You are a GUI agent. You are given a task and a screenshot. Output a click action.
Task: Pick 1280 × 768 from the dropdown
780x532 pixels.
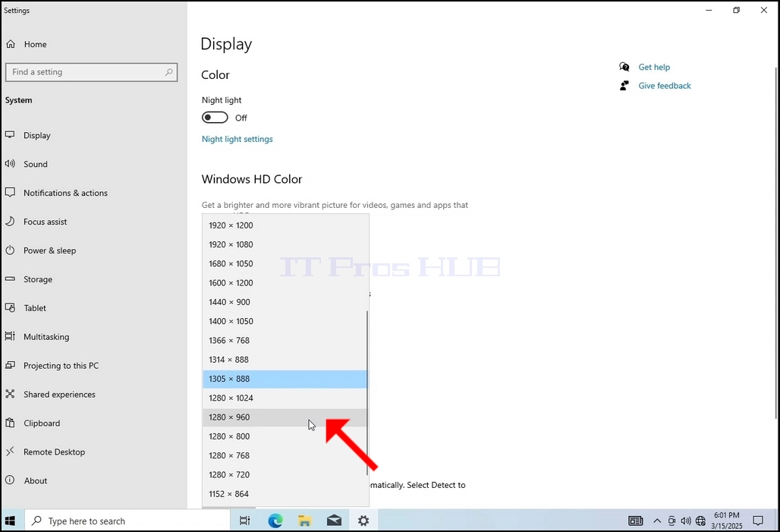click(285, 455)
